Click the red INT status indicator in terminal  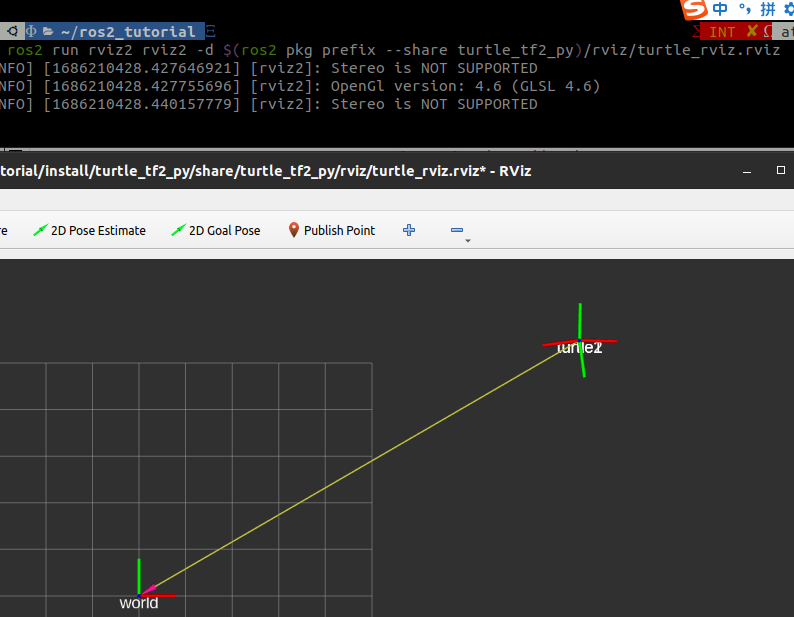[722, 32]
